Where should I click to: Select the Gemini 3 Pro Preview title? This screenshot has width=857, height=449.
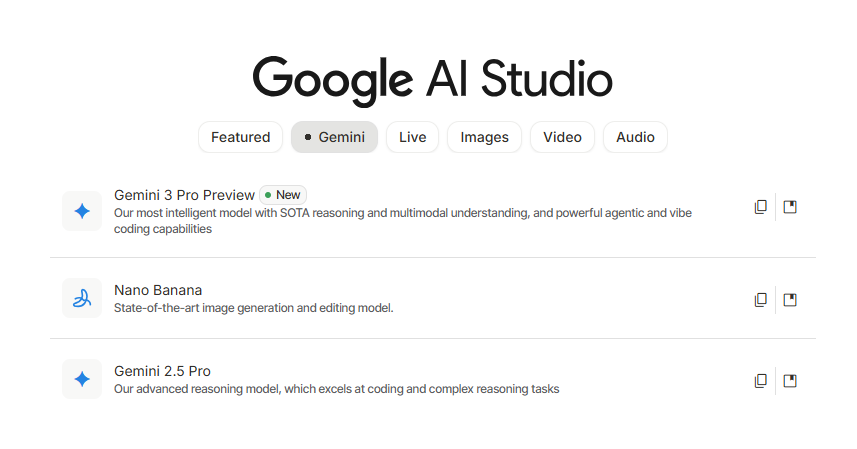[x=184, y=195]
